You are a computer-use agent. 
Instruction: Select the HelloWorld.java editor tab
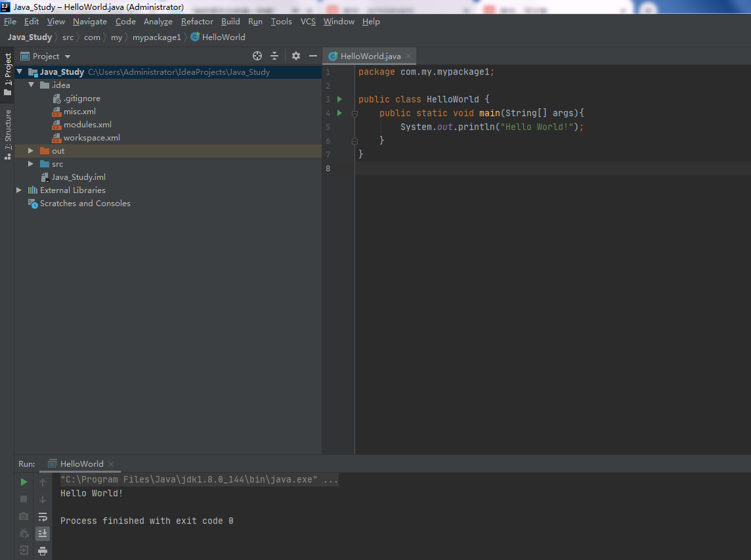coord(370,56)
